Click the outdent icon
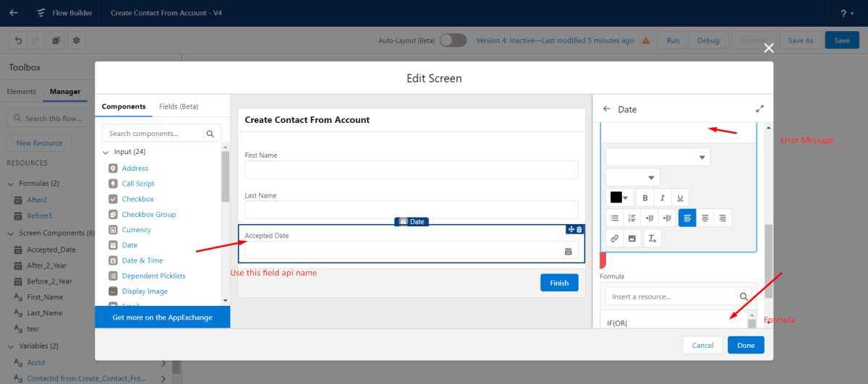The height and width of the screenshot is (384, 868). tap(667, 218)
